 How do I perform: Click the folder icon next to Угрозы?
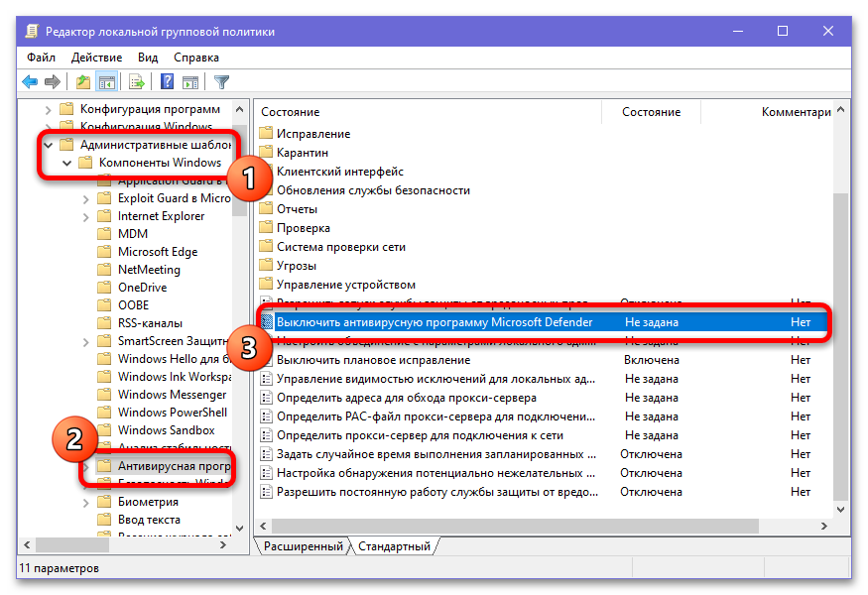(x=266, y=265)
